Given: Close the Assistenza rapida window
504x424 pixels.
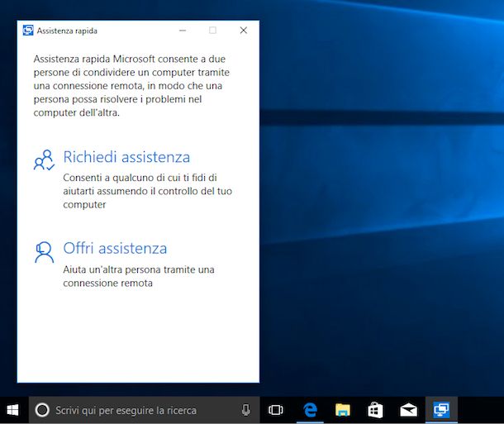Looking at the screenshot, I should 243,31.
